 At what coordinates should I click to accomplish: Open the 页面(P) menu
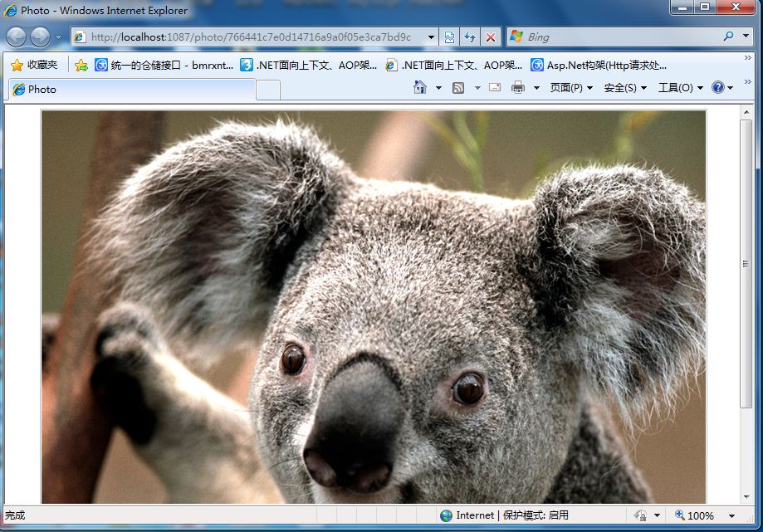point(571,88)
